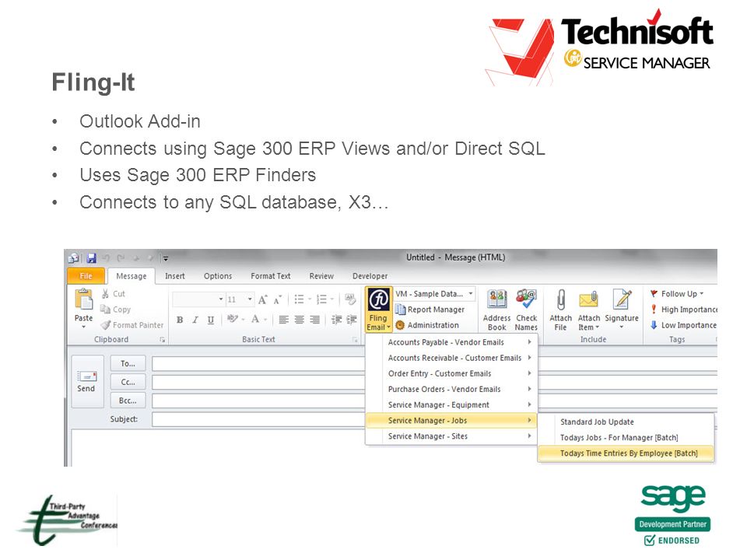Image resolution: width=747 pixels, height=560 pixels.
Task: Click the To... button
Action: [128, 363]
